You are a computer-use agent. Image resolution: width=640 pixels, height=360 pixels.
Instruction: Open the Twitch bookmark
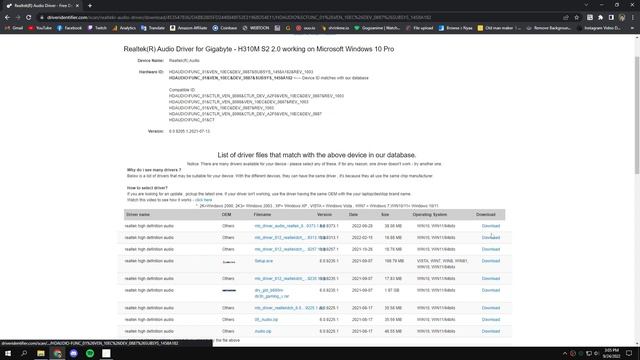coord(97,28)
